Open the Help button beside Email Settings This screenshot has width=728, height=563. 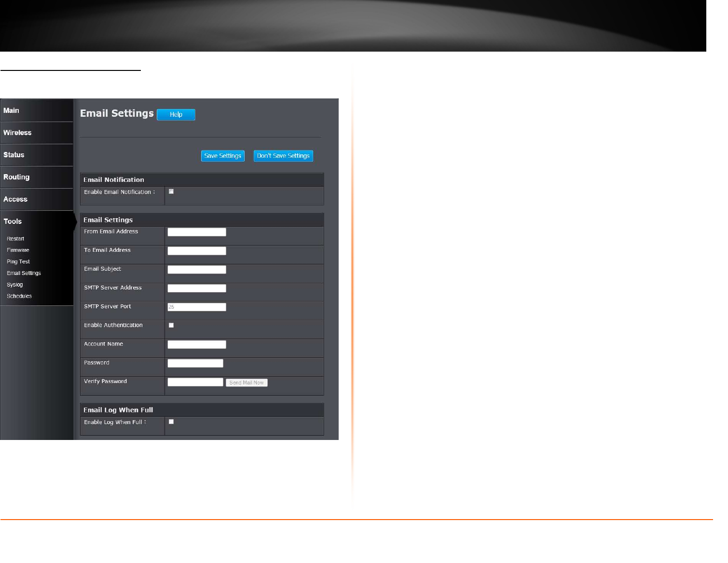(176, 114)
